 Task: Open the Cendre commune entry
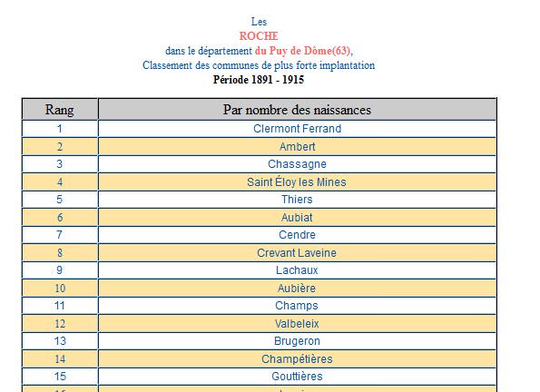click(x=297, y=235)
